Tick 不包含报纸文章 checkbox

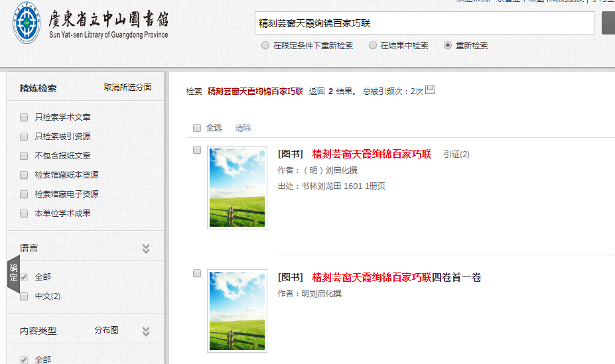click(24, 156)
